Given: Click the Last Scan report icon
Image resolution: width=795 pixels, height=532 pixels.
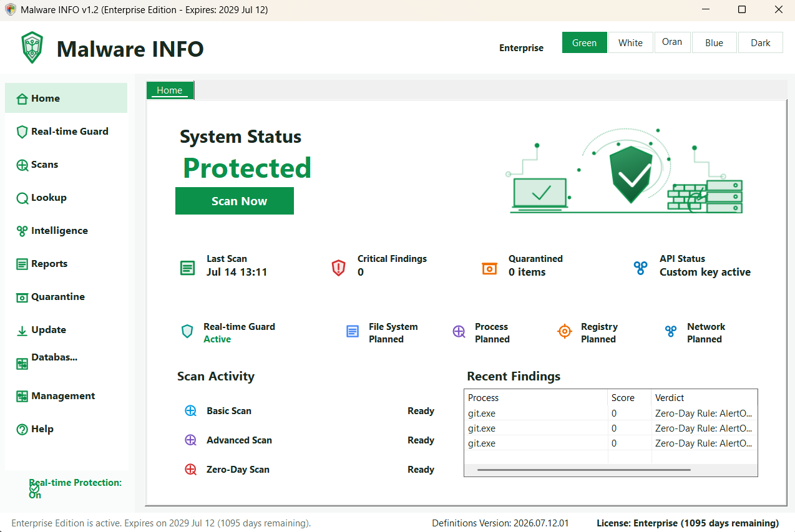Looking at the screenshot, I should pos(187,268).
